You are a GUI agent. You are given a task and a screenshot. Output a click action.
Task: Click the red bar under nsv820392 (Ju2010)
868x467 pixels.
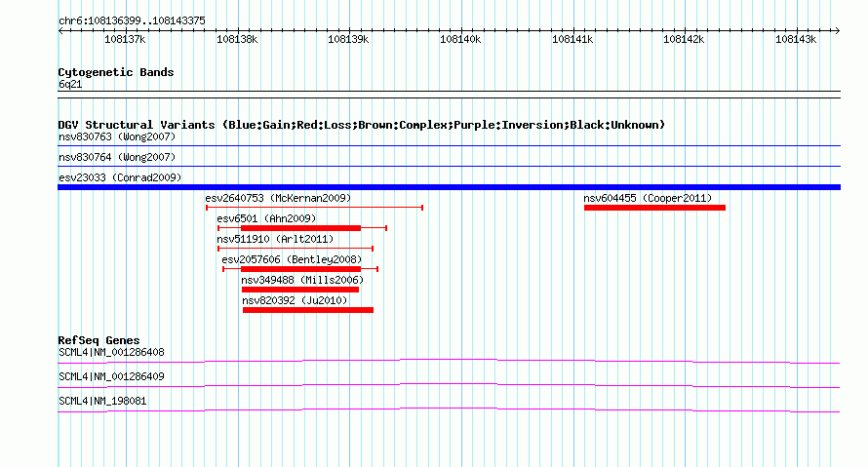(308, 310)
